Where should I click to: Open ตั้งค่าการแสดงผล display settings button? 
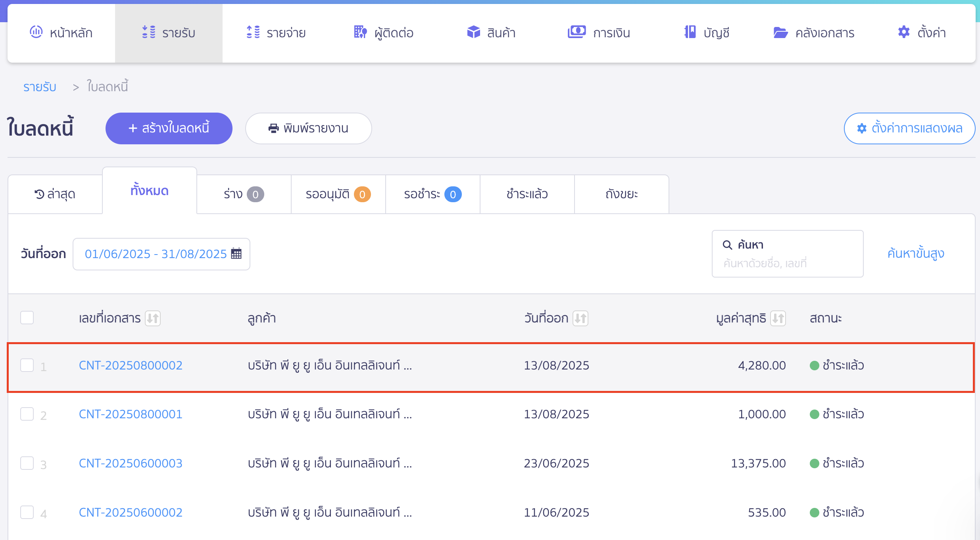[910, 128]
